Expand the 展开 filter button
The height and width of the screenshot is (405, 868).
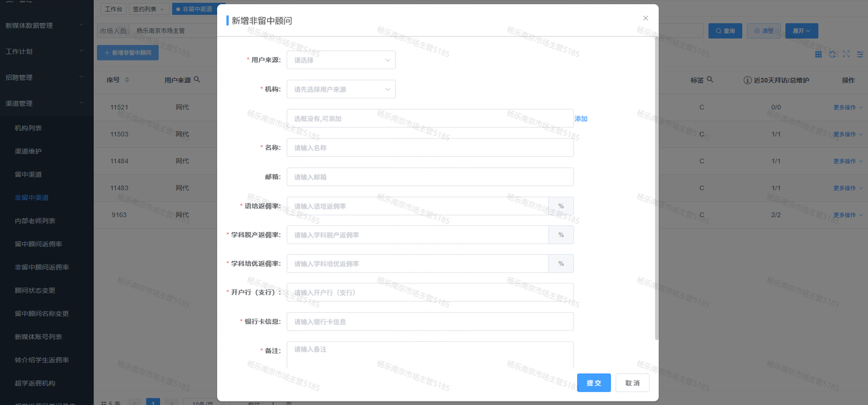pyautogui.click(x=801, y=31)
